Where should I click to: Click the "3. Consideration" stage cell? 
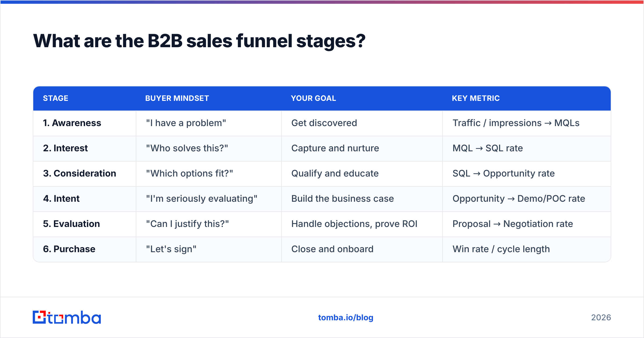tap(85, 174)
